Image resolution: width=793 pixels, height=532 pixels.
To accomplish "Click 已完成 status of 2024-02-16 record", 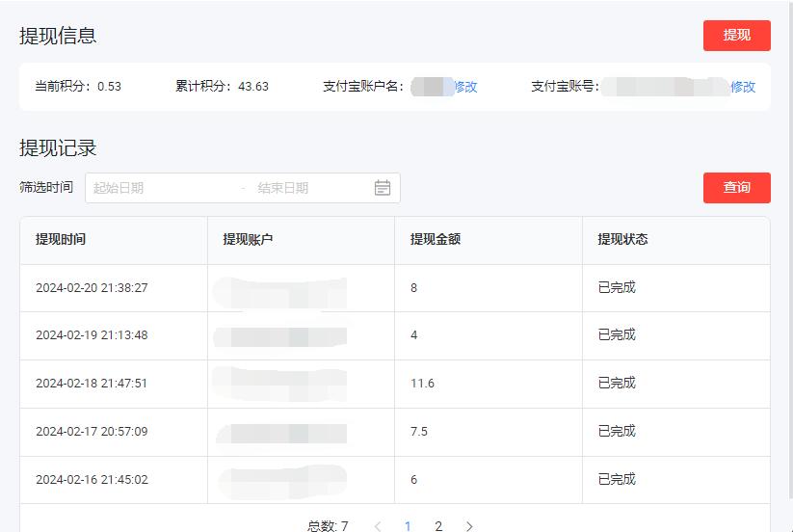I will coord(617,480).
